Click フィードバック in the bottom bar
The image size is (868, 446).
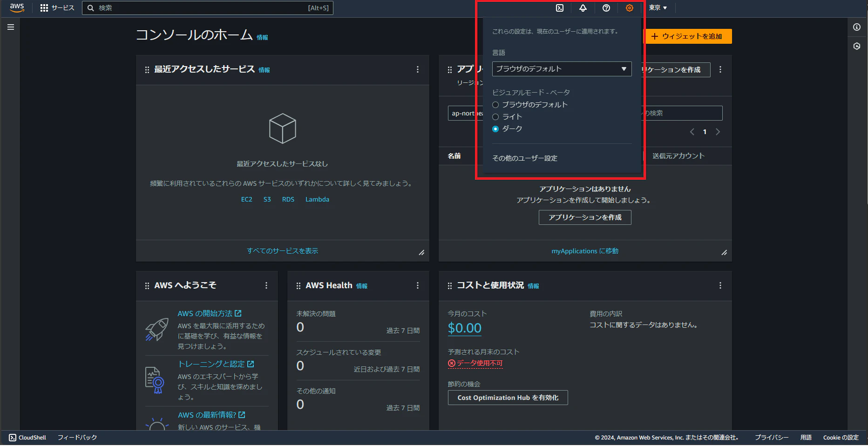(x=77, y=437)
